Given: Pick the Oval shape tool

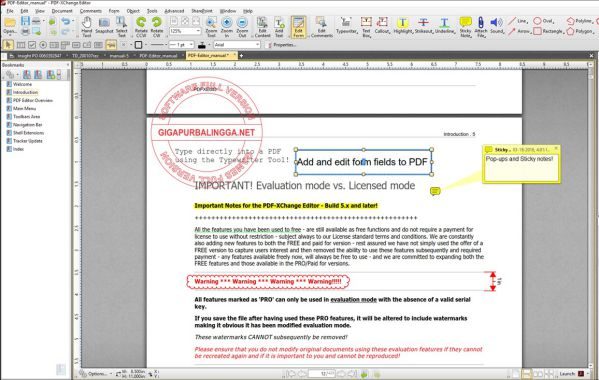Looking at the screenshot, I should 544,21.
